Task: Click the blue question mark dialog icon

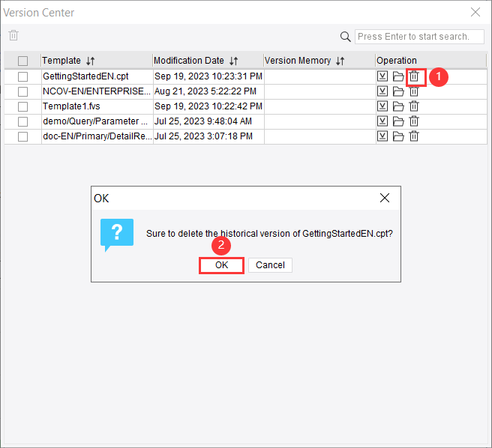Action: click(117, 234)
